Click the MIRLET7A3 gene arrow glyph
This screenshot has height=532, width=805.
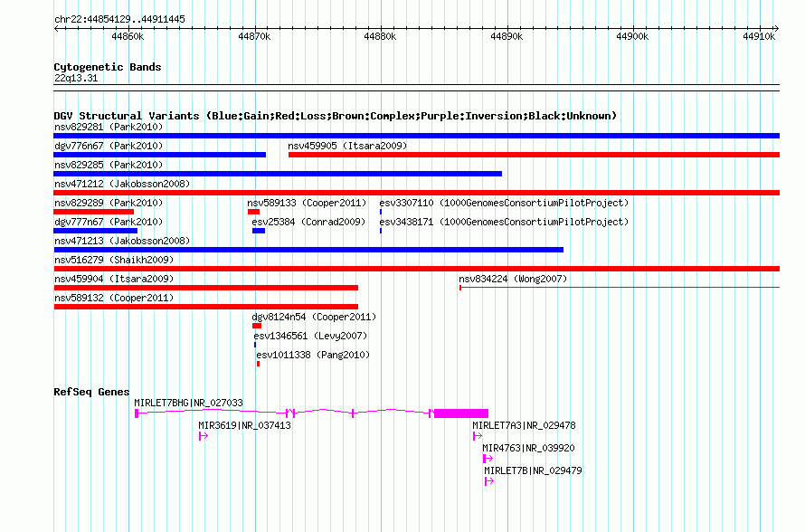coord(478,436)
